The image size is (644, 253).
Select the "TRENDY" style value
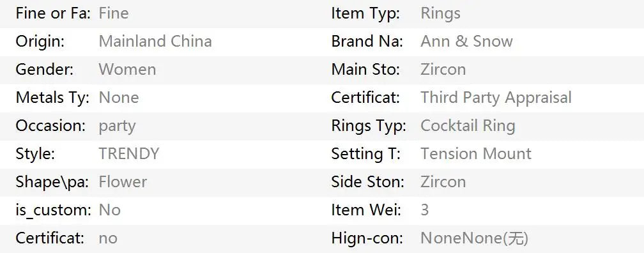click(x=129, y=153)
